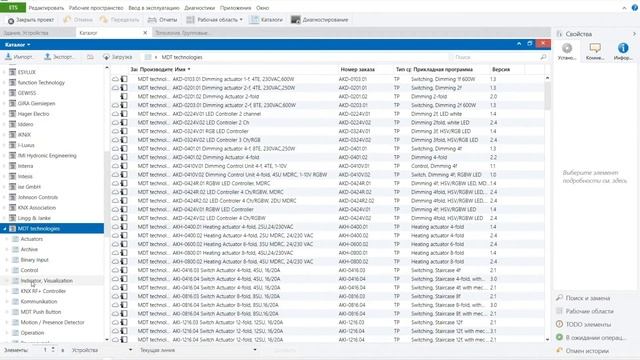Expand the Motion / Presence Detector node

tap(7, 322)
